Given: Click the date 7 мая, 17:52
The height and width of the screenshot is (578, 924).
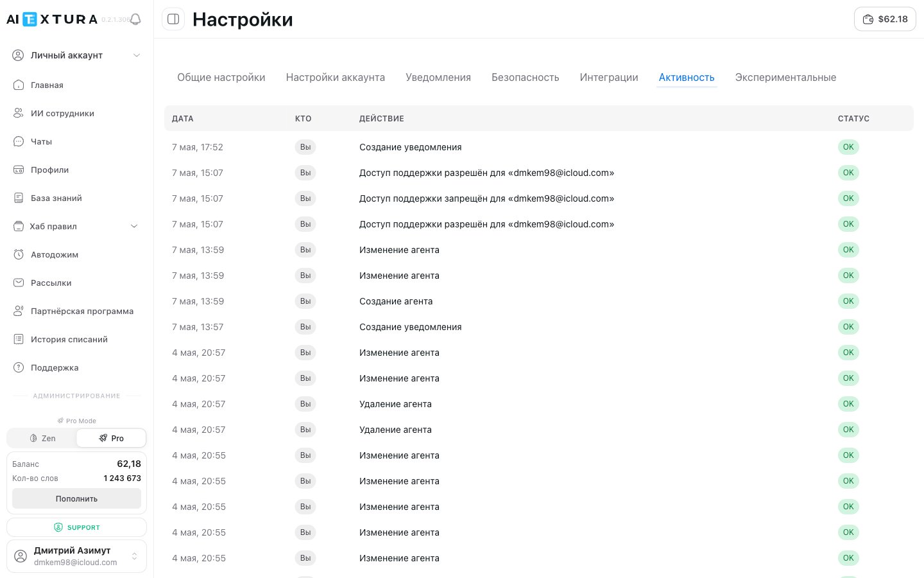Looking at the screenshot, I should (198, 147).
